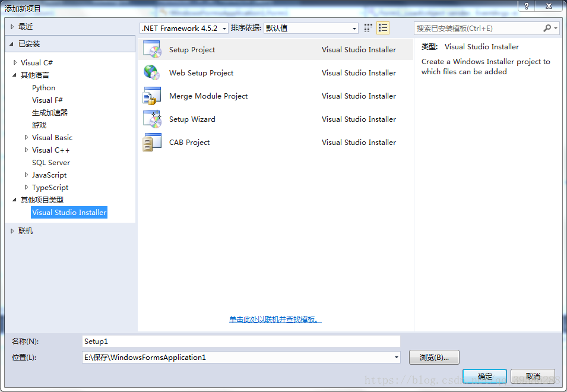
Task: Select the Merge Module Project template name
Action: 208,96
